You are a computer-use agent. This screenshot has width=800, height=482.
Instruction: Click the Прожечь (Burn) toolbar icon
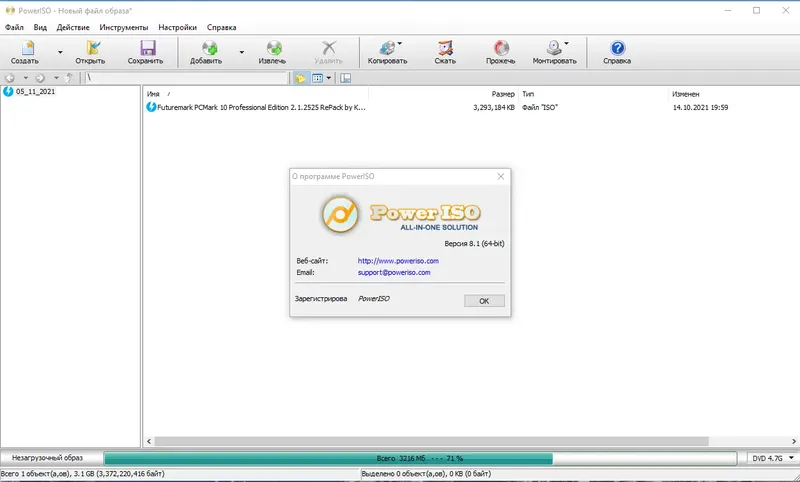501,52
